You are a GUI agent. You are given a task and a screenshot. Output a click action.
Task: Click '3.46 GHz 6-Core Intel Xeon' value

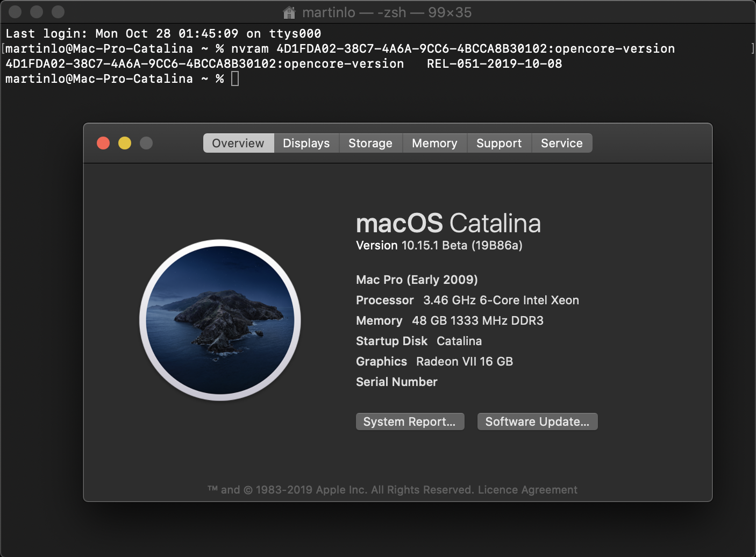coord(501,300)
